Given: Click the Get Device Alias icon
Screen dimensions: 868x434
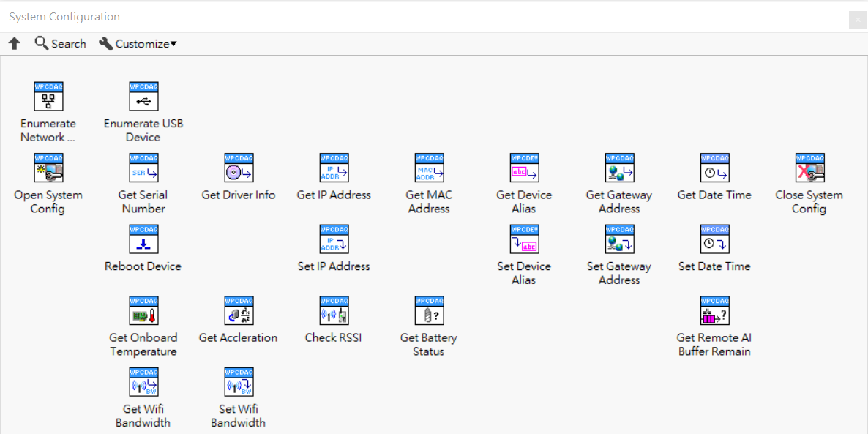Looking at the screenshot, I should 524,168.
